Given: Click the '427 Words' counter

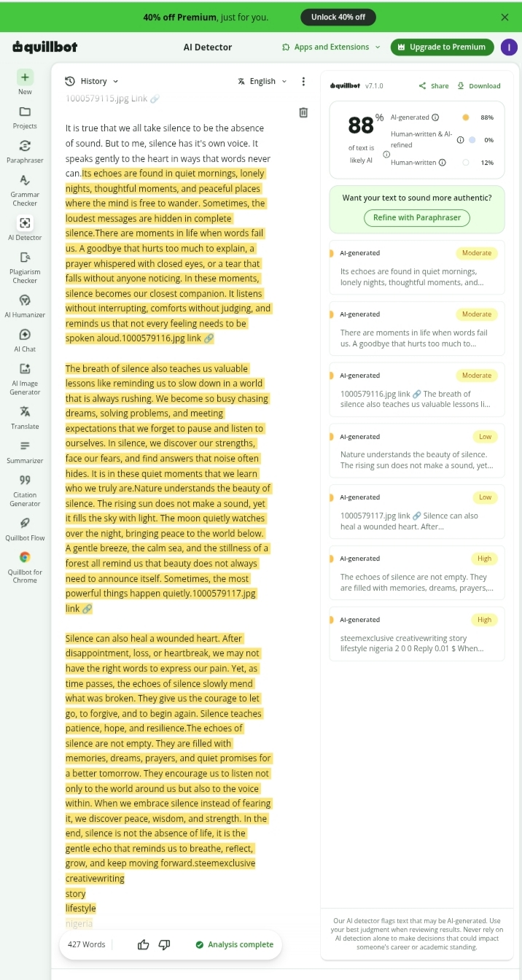Looking at the screenshot, I should click(x=87, y=944).
